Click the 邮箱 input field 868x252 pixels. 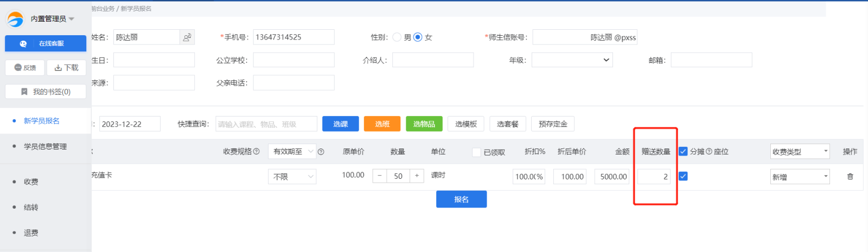(x=712, y=60)
